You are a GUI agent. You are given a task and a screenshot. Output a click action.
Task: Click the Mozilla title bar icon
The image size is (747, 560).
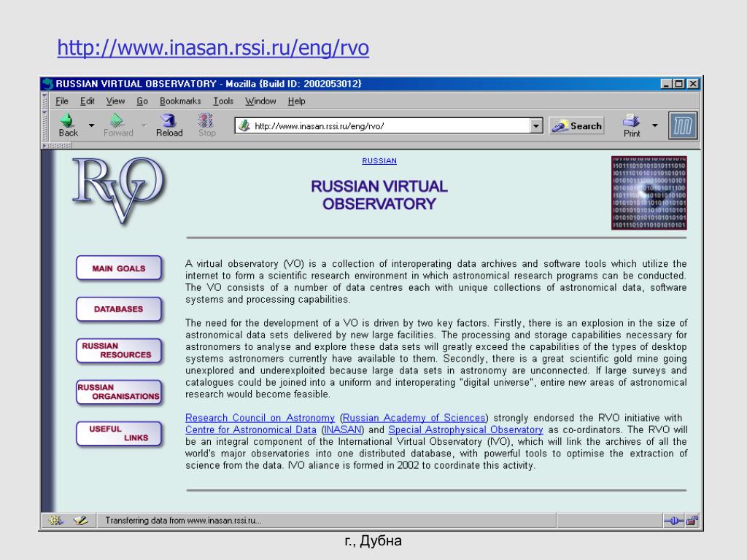pos(47,84)
